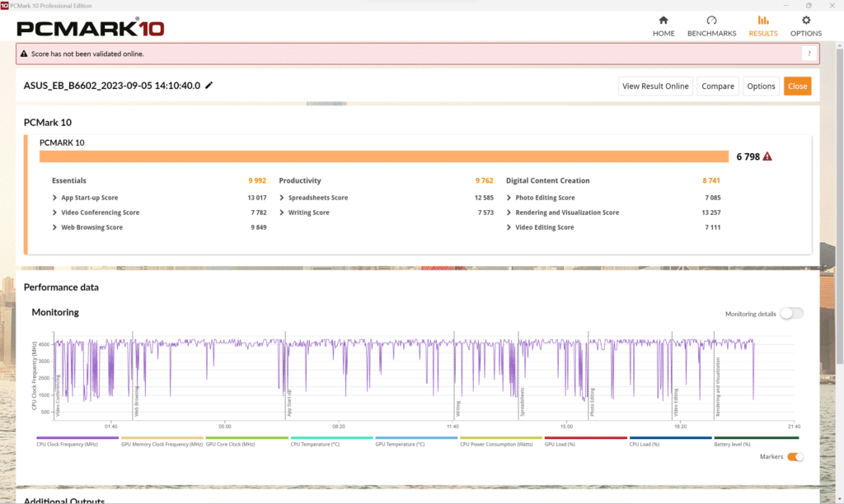The height and width of the screenshot is (504, 844).
Task: Click the CPU Clock Frequency purple legend swatch
Action: [x=77, y=438]
